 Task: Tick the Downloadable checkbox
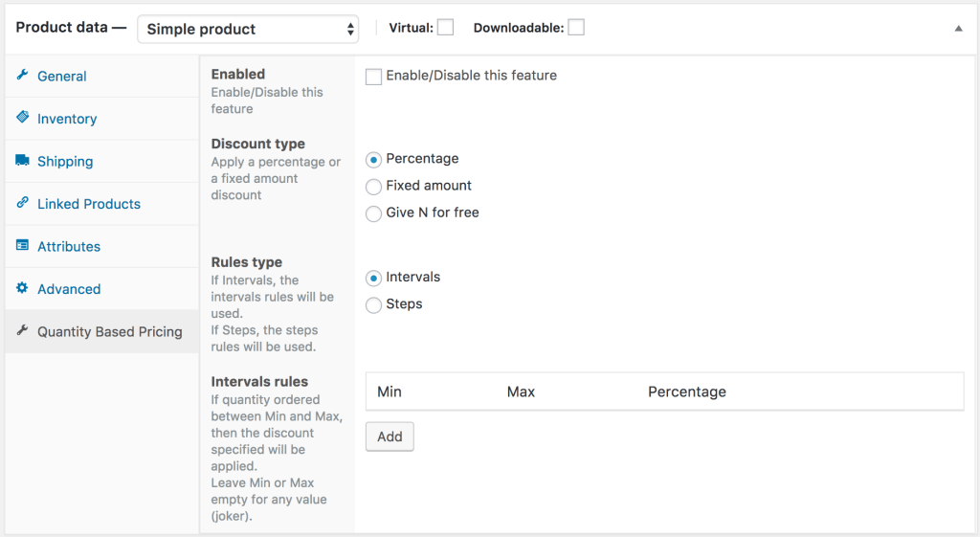pyautogui.click(x=576, y=28)
